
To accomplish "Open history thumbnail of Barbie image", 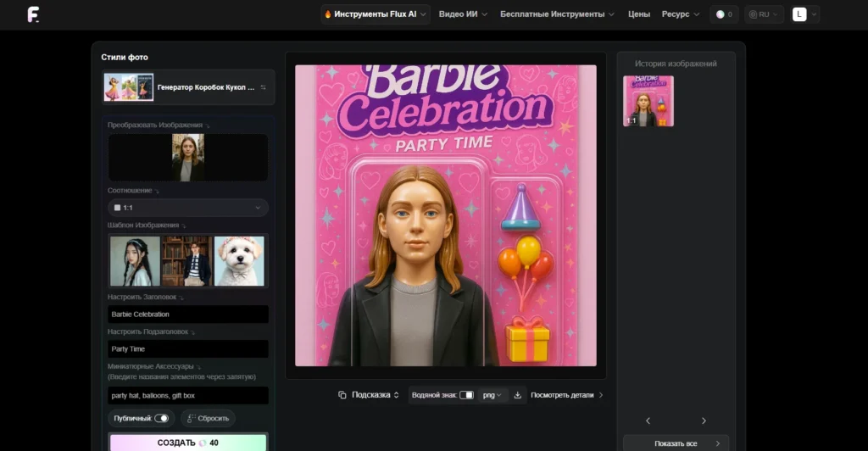I will click(x=648, y=101).
